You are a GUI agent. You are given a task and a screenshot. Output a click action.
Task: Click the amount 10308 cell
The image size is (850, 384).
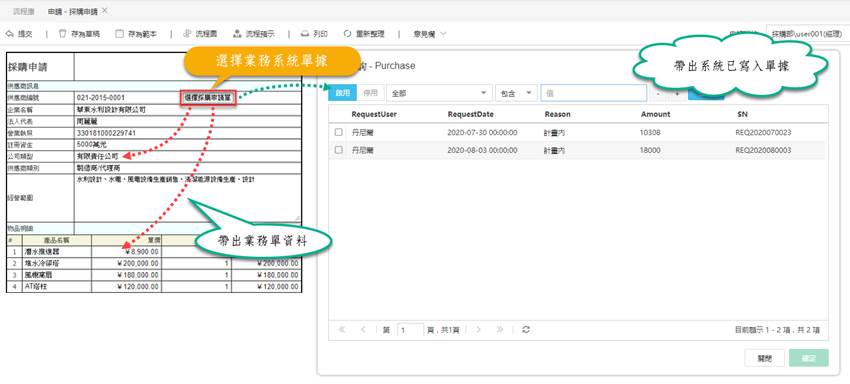coord(650,132)
